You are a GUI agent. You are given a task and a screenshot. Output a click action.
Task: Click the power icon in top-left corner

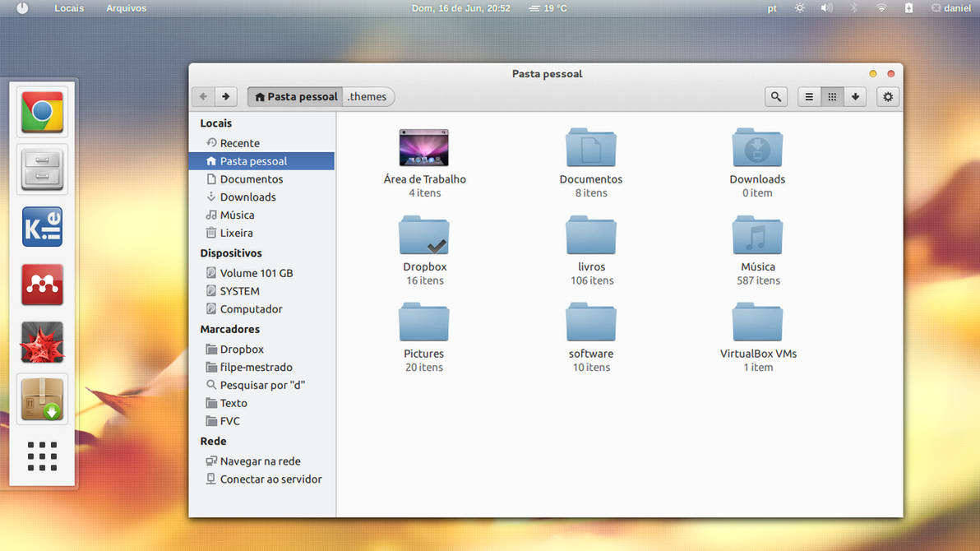[x=22, y=8]
